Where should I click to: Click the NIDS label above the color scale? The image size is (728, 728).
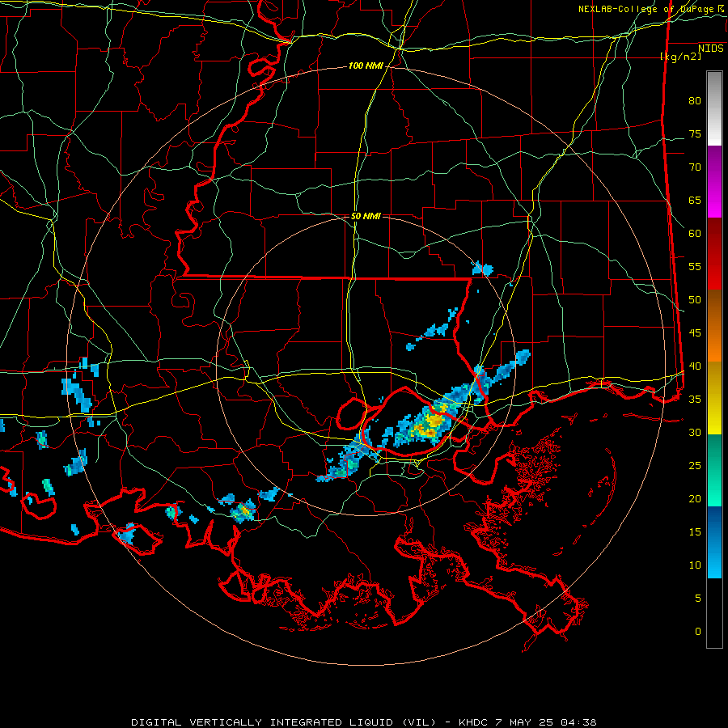coord(710,49)
